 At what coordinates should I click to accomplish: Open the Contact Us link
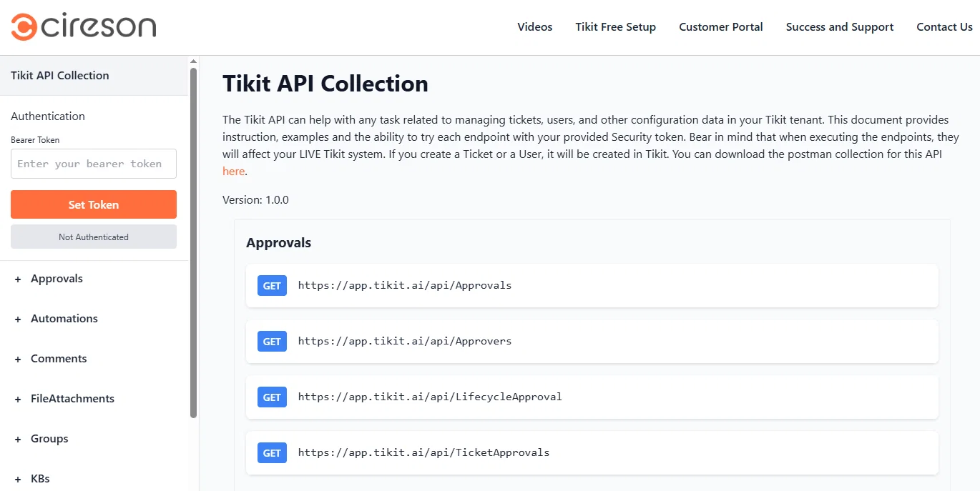click(944, 27)
